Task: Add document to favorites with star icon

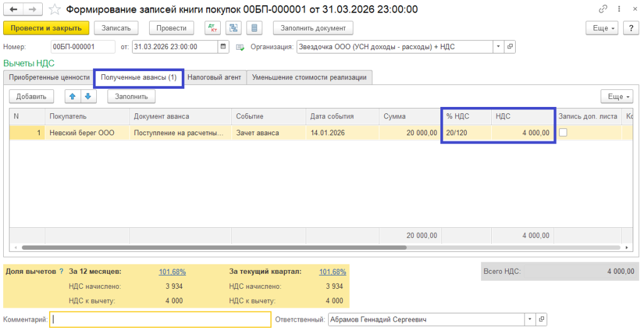Action: coord(55,9)
